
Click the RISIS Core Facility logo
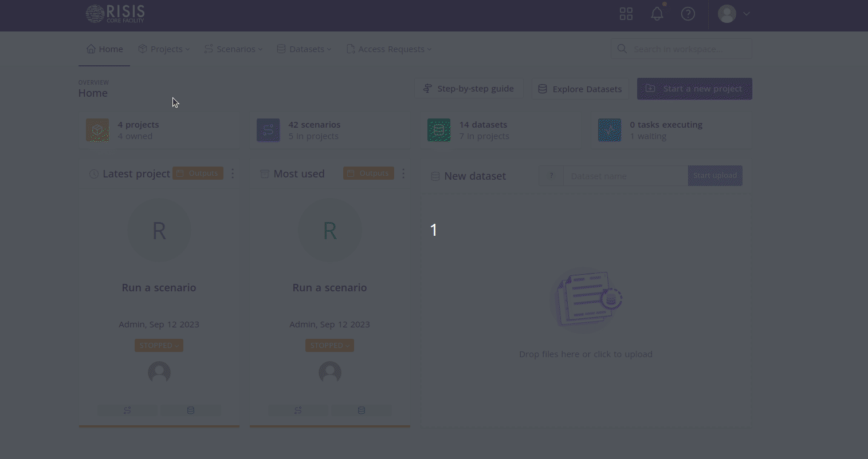pyautogui.click(x=115, y=13)
